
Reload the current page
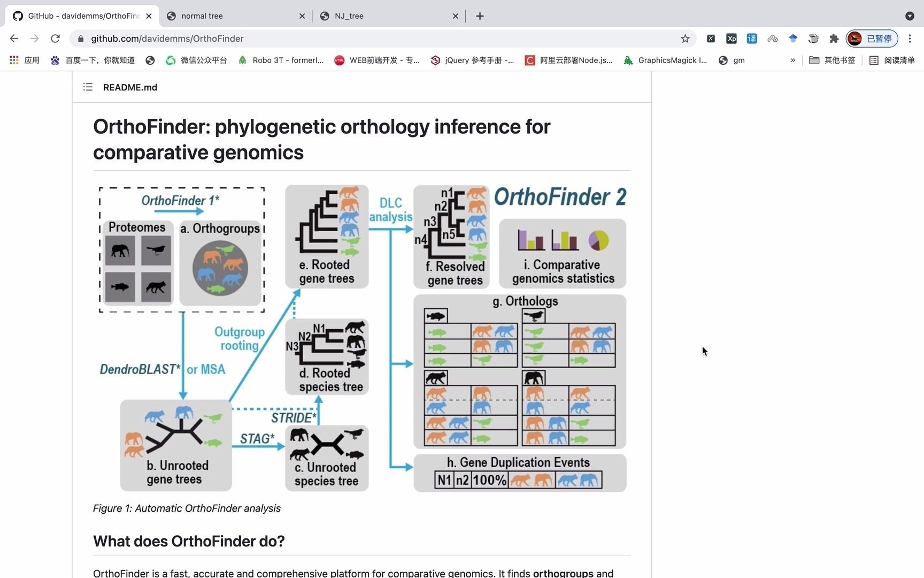55,39
